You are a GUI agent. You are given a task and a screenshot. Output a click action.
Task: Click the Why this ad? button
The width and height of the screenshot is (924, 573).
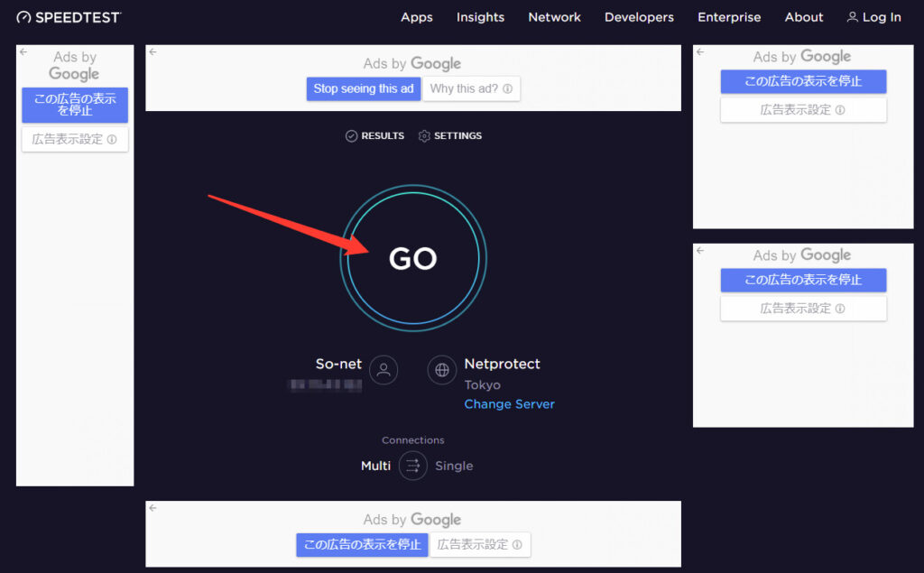471,88
